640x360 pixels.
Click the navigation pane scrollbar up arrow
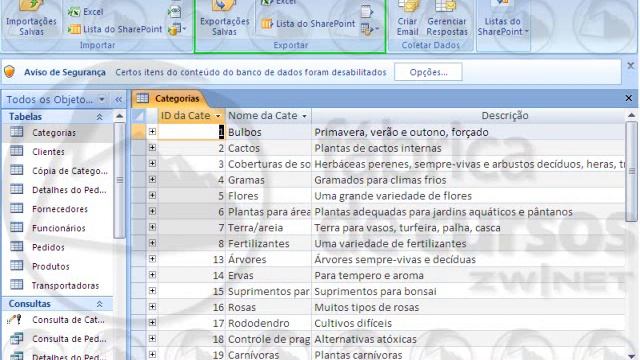(119, 116)
